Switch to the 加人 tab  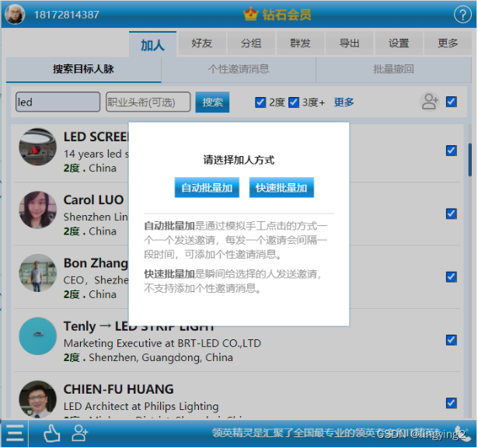point(153,44)
